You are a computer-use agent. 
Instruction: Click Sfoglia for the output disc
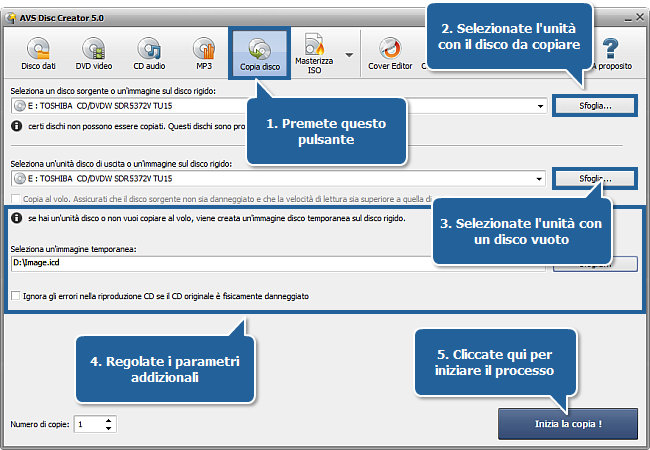click(595, 179)
